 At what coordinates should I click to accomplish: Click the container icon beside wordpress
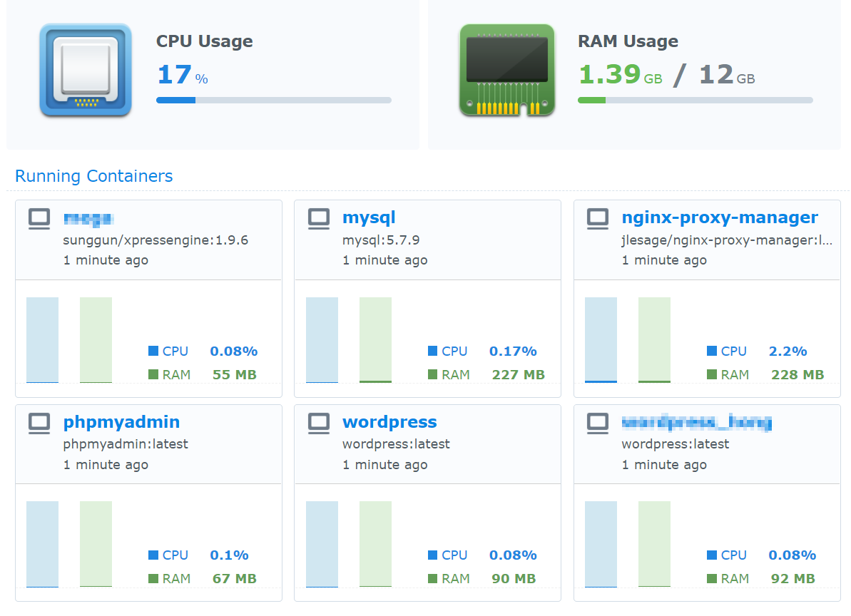pyautogui.click(x=319, y=423)
